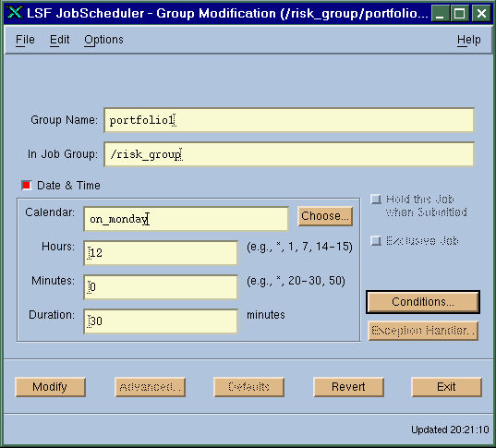
Task: Click the Calendar field containing on_monday
Action: click(186, 219)
